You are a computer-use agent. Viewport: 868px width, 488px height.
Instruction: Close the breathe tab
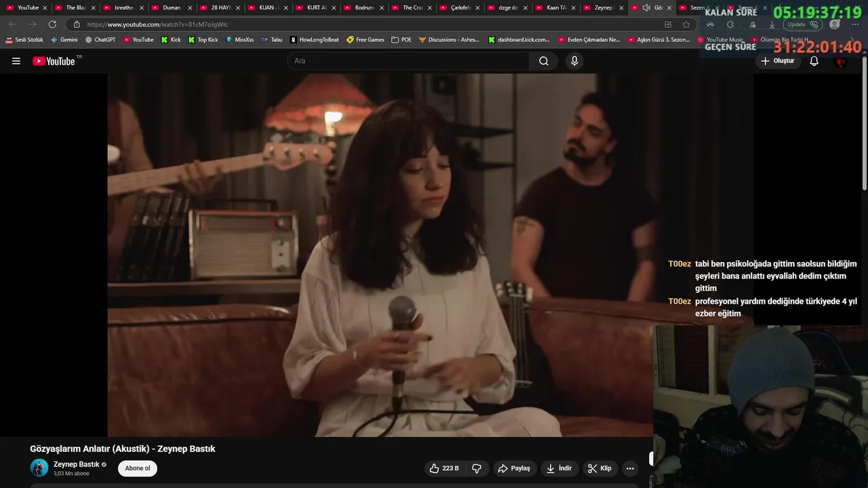coord(141,8)
